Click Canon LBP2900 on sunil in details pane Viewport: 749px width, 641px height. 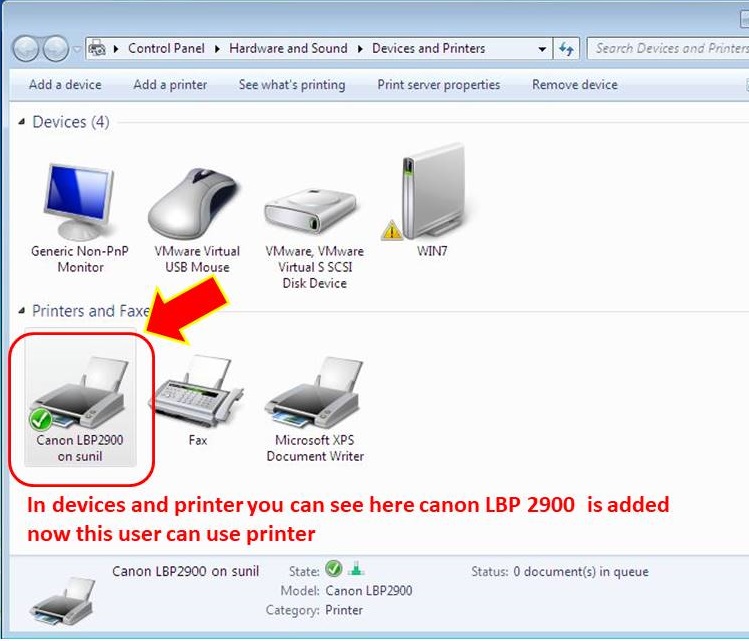pos(185,571)
